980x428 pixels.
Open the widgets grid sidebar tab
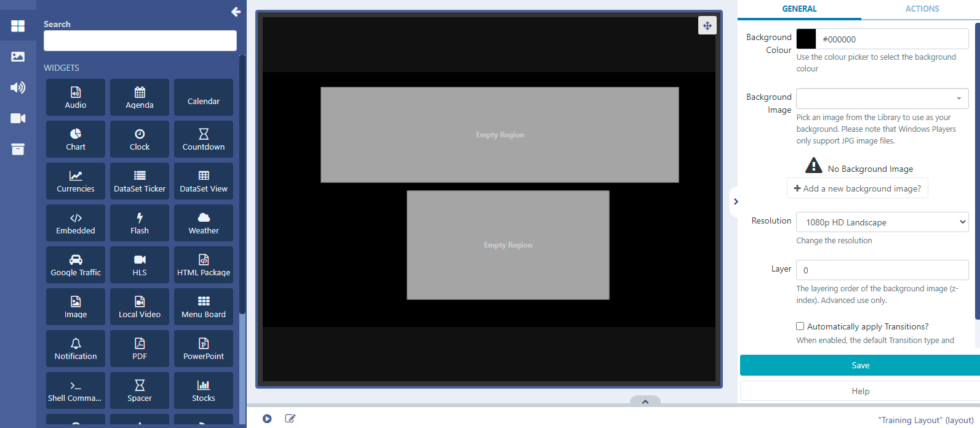tap(18, 26)
